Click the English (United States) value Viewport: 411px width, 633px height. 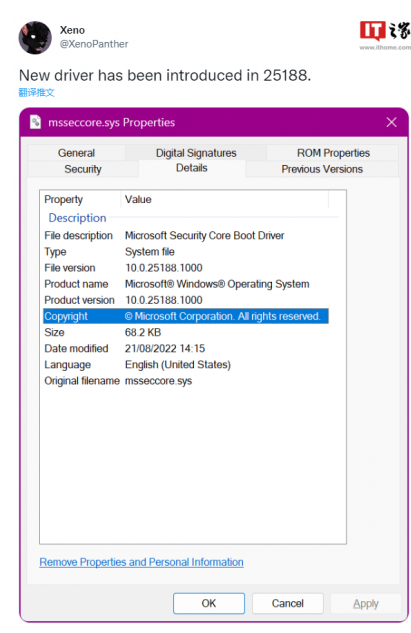pos(178,365)
